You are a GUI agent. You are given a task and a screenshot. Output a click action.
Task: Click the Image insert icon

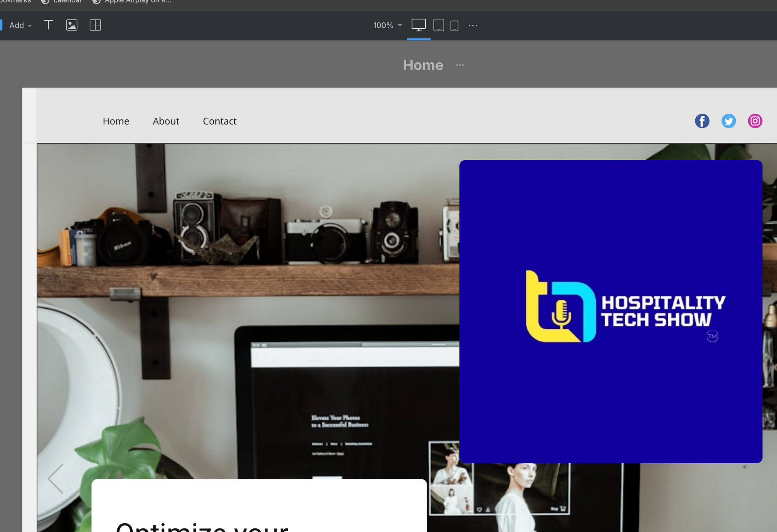[72, 25]
